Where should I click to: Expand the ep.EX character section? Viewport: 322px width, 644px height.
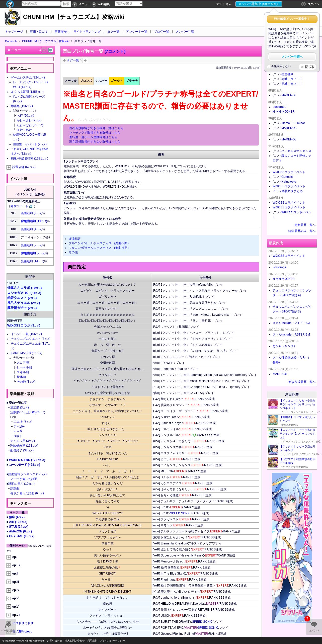9,565
